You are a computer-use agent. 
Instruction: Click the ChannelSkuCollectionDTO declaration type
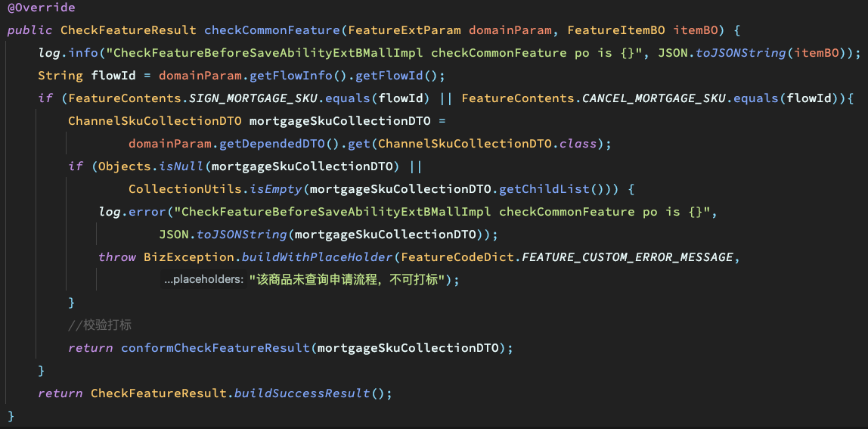point(155,121)
